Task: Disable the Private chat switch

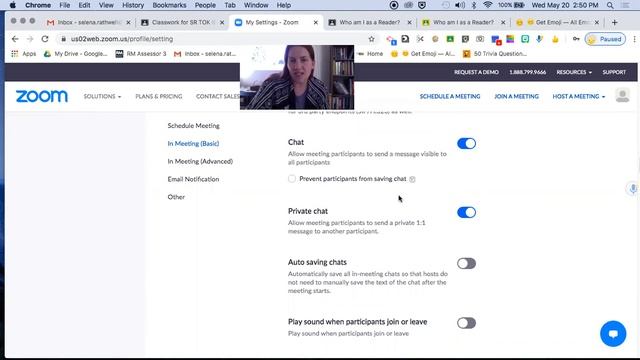Action: tap(466, 212)
